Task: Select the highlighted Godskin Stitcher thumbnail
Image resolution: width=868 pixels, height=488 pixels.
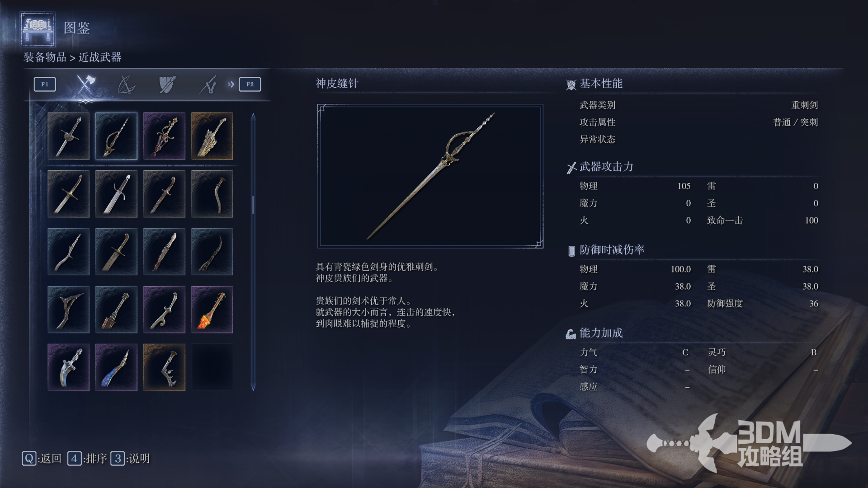Action: click(x=116, y=136)
